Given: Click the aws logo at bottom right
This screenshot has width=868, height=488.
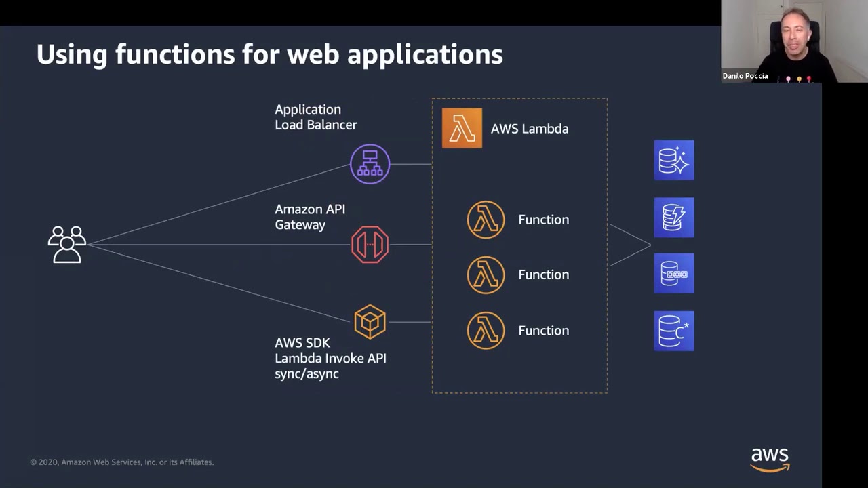Looking at the screenshot, I should (770, 460).
